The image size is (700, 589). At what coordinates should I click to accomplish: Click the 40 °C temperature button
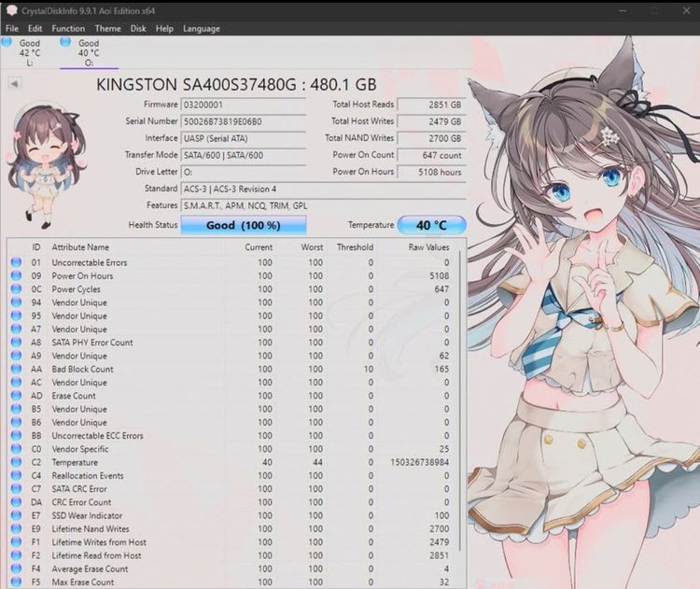click(x=432, y=225)
